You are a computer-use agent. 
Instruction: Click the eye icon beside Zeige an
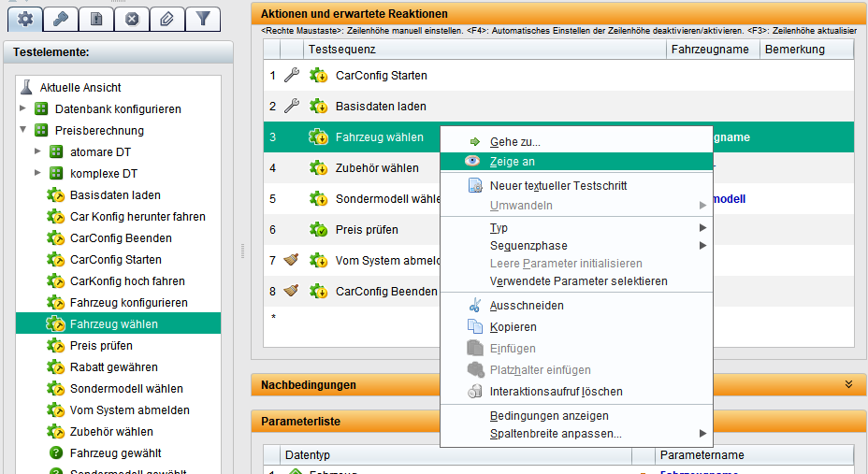(x=474, y=161)
